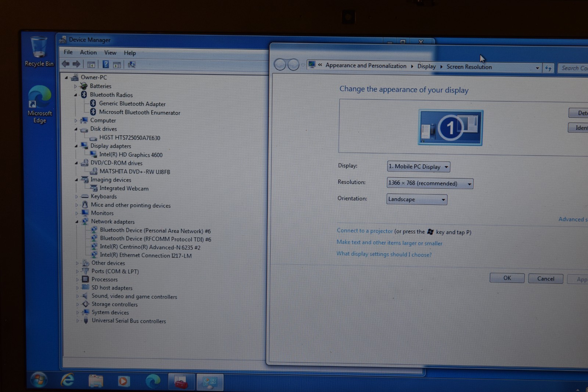The width and height of the screenshot is (588, 392).
Task: Click Scan for hardware changes toolbar icon
Action: 131,65
